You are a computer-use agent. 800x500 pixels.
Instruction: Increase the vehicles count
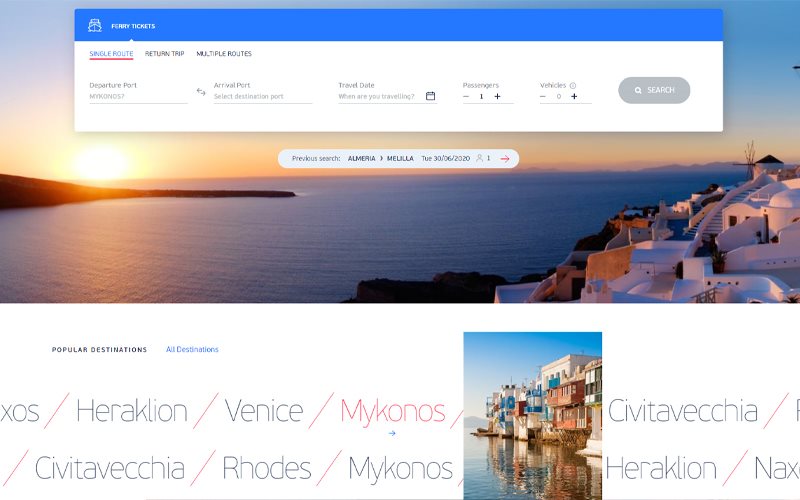click(x=574, y=97)
